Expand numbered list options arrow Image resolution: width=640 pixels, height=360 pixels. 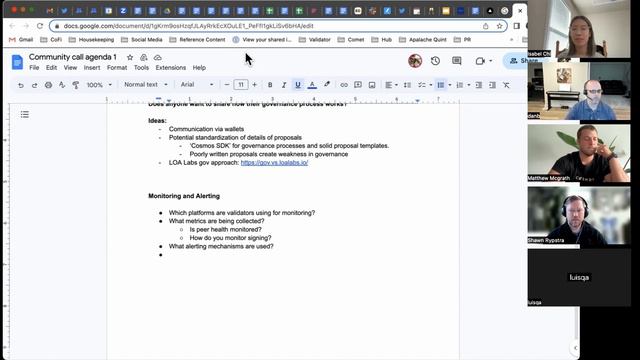click(469, 85)
